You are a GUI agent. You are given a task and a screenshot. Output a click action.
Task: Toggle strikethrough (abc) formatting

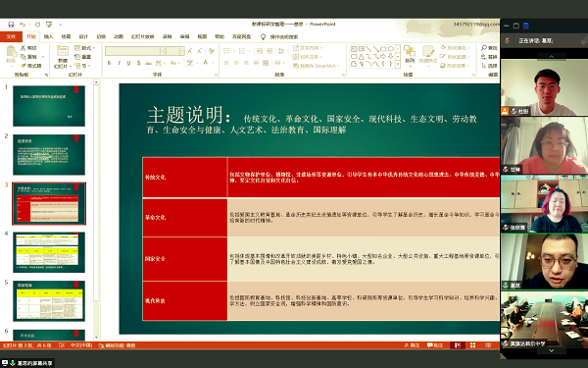(x=148, y=63)
